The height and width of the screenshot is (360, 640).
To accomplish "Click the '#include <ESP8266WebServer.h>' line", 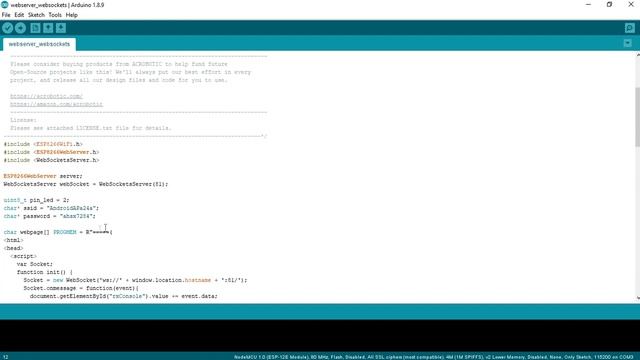I will [51, 152].
